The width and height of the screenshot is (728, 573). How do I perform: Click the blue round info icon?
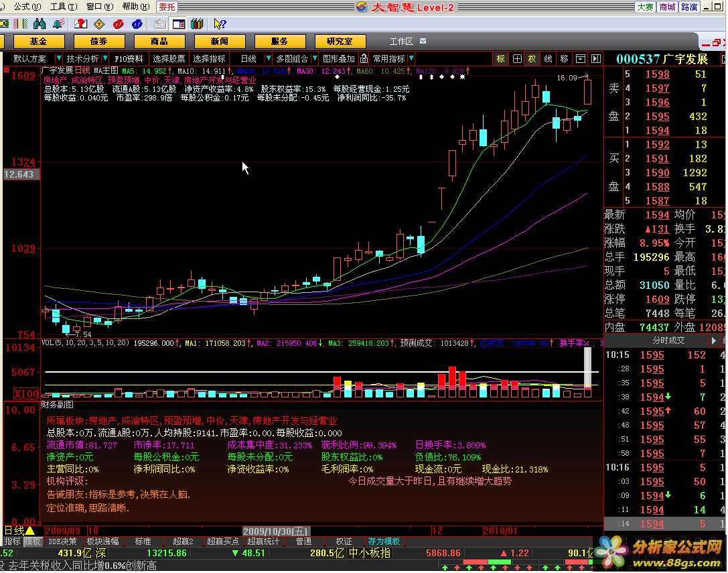click(137, 23)
